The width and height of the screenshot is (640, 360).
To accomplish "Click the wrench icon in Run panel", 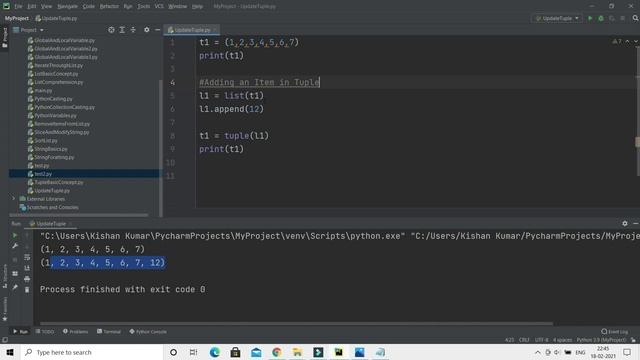I will (15, 246).
